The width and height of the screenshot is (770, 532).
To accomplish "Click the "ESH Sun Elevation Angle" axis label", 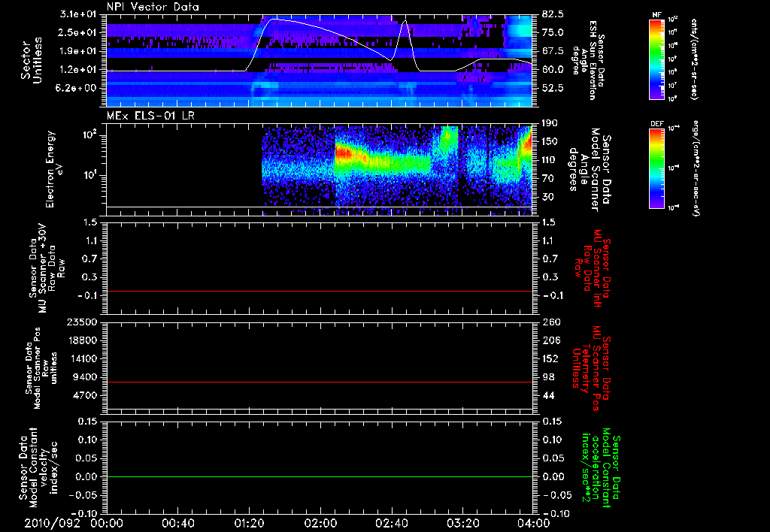I will 589,60.
